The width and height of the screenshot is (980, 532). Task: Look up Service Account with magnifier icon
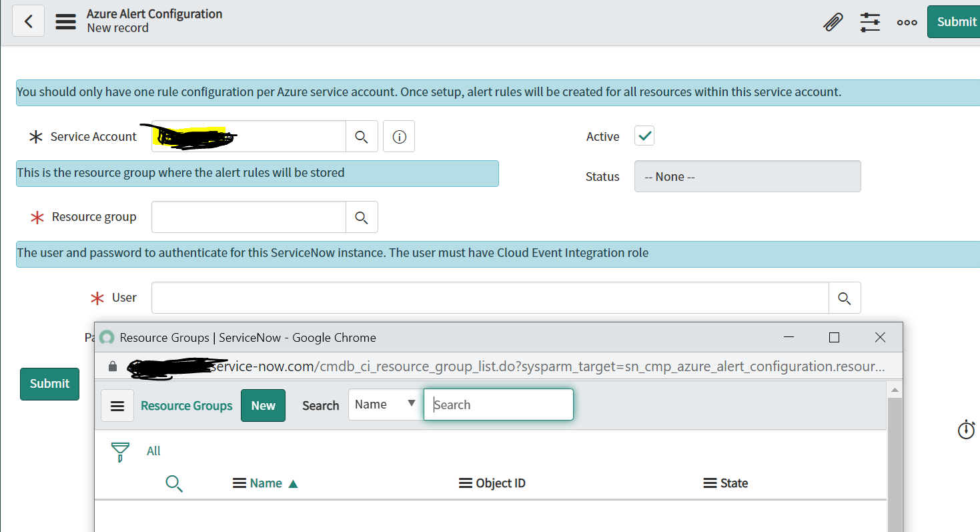[362, 136]
